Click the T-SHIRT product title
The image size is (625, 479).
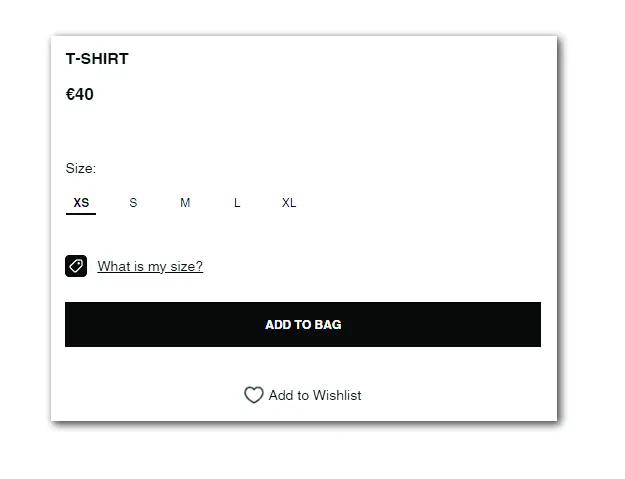[97, 59]
